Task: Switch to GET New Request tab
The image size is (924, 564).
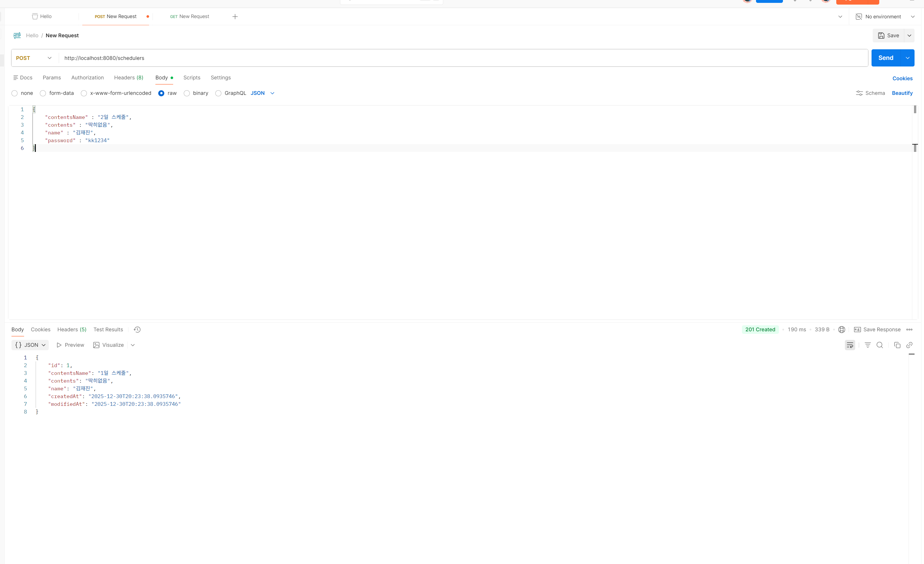Action: coord(190,17)
